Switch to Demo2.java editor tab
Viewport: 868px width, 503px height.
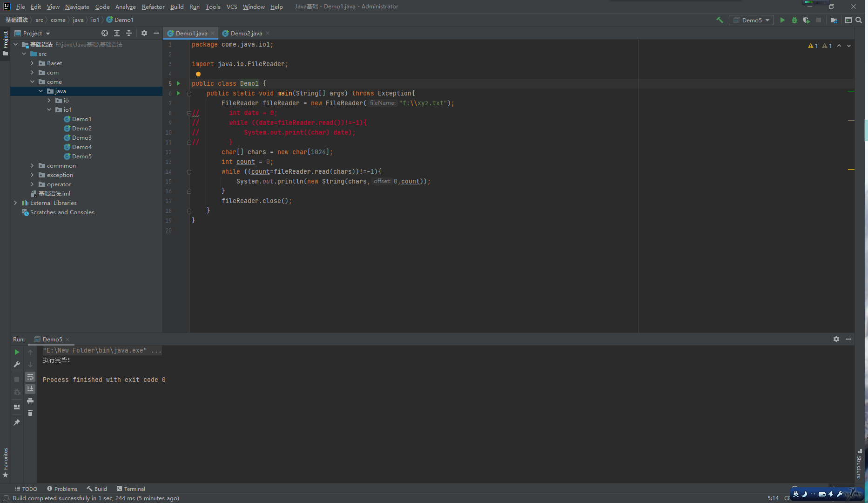tap(246, 33)
